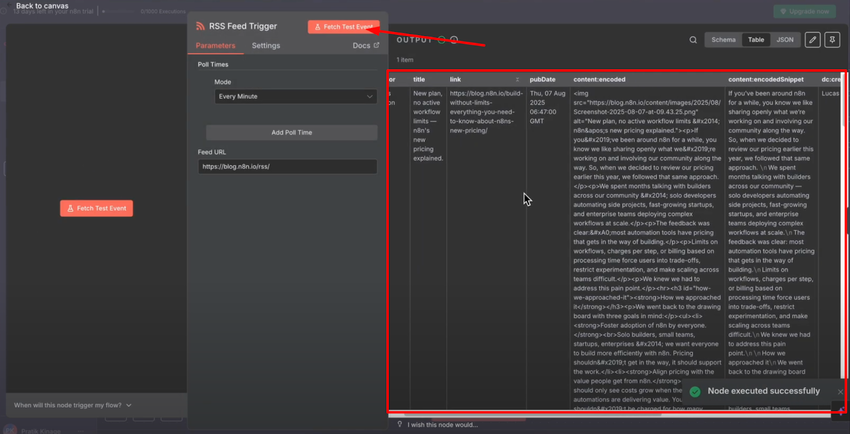Click the pin data icon

pos(832,40)
